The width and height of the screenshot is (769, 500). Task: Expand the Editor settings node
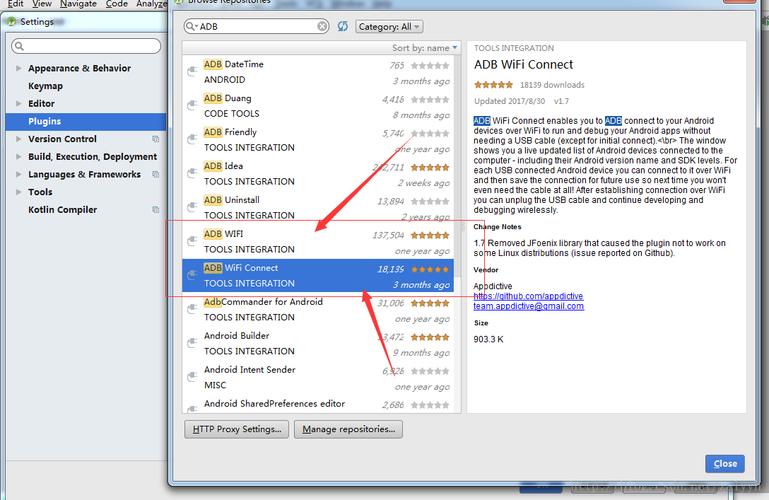pyautogui.click(x=19, y=103)
